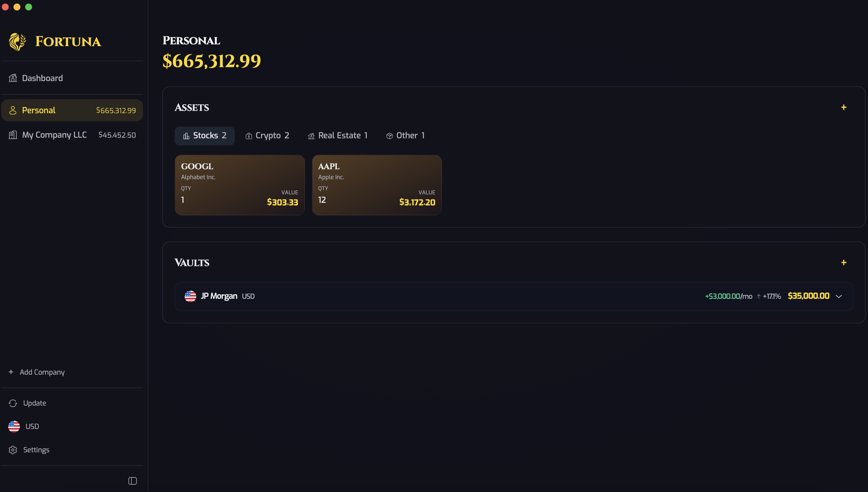Select the Other assets tab
Image resolution: width=868 pixels, height=492 pixels.
coord(405,136)
